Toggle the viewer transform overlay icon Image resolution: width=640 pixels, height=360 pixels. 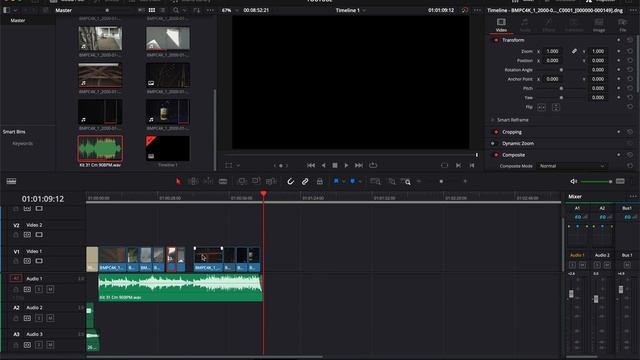point(229,165)
